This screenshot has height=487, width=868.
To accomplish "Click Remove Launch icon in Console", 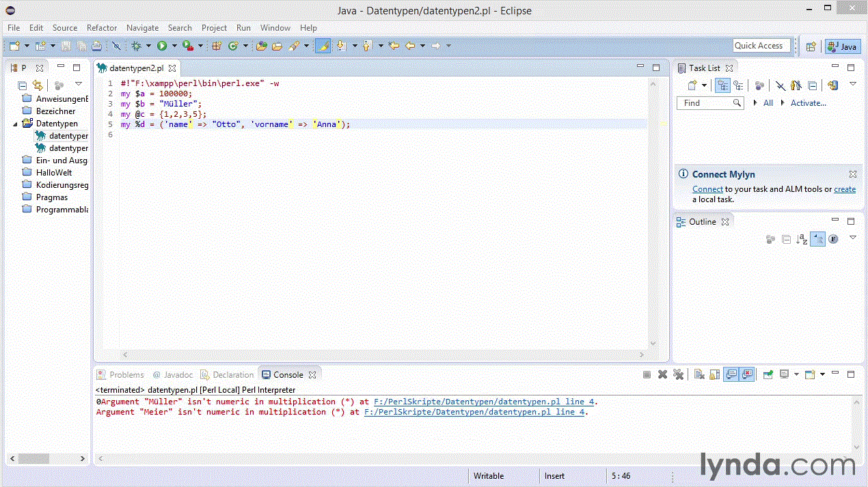I will 662,374.
